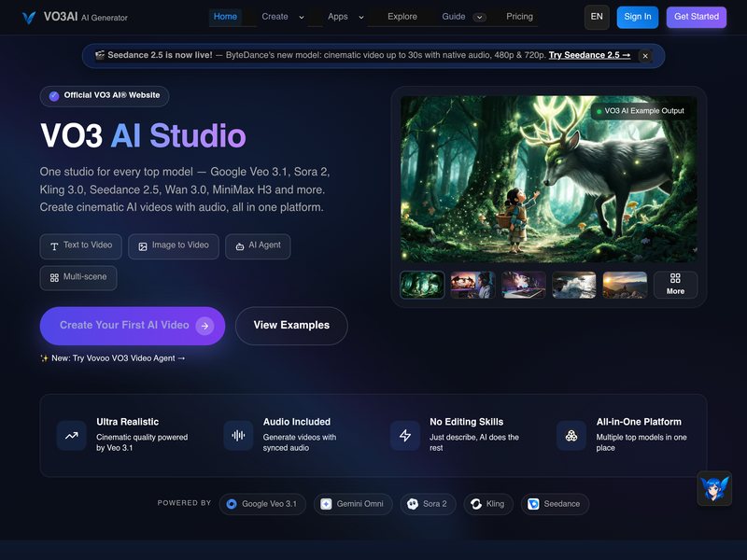Viewport: 747px width, 560px height.
Task: Select the ocean waves thumbnail
Action: point(574,285)
